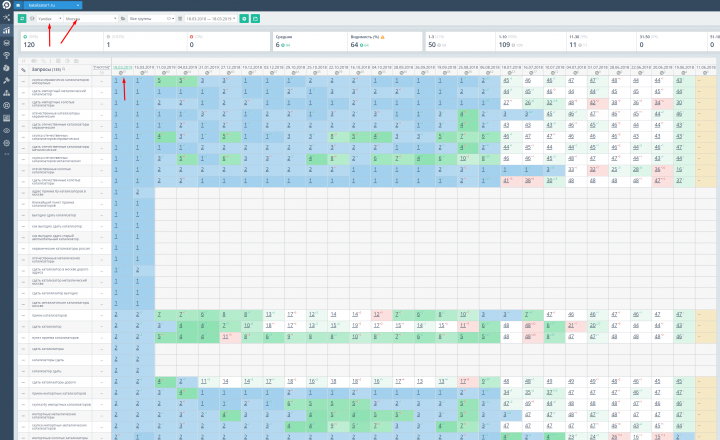Click the round icon under the 11.03.2019 date
The image size is (720, 440).
(163, 73)
